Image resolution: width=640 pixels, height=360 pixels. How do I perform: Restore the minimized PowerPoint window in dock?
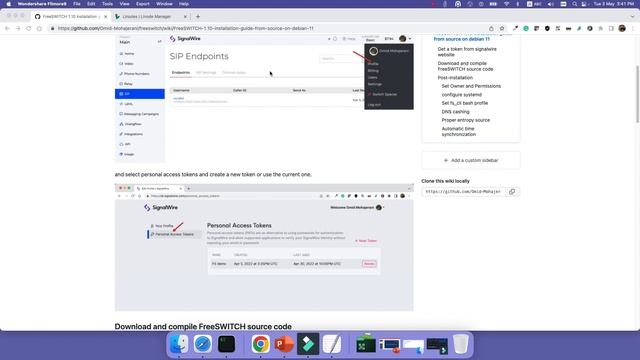point(390,345)
